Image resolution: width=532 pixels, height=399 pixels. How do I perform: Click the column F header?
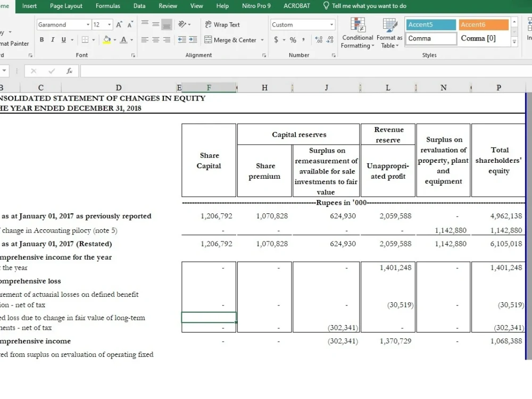pos(207,87)
